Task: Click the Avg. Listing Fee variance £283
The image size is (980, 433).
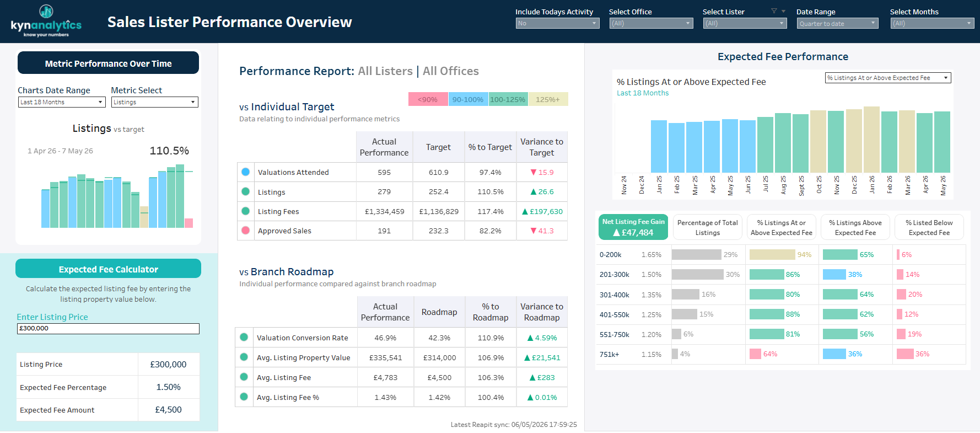Action: click(x=542, y=377)
